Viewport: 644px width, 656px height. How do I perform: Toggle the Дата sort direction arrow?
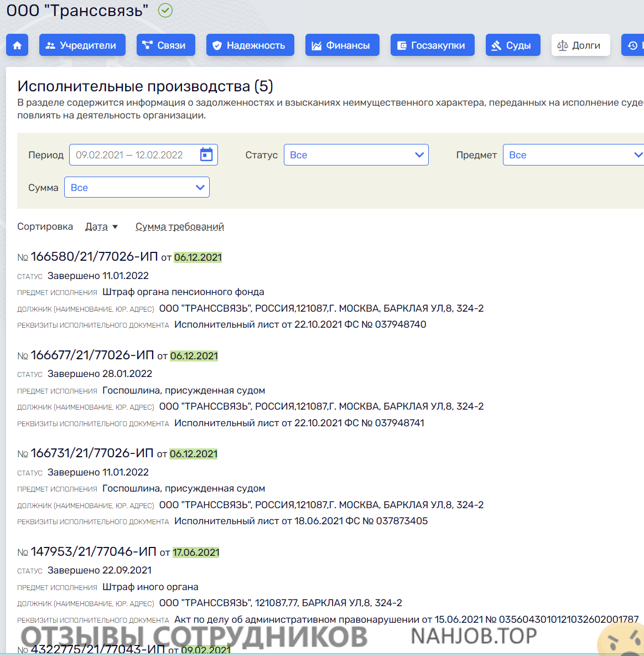pos(115,227)
